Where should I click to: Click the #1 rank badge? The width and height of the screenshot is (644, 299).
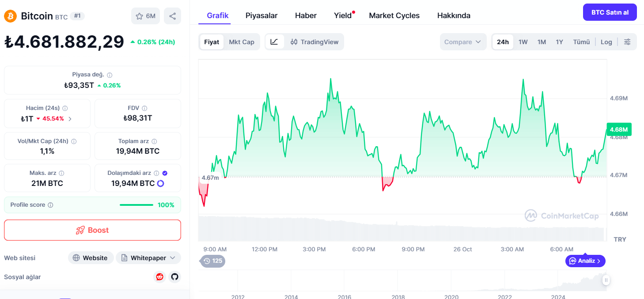[77, 16]
